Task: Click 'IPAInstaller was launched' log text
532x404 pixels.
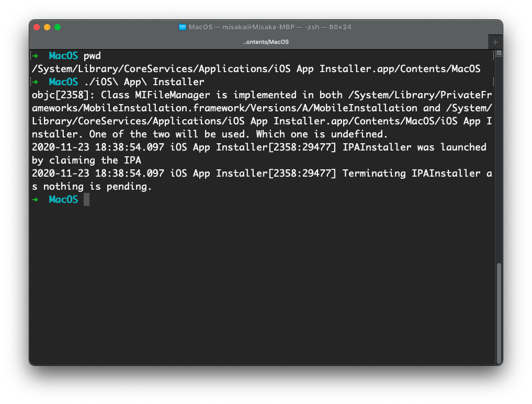Action: (414, 147)
